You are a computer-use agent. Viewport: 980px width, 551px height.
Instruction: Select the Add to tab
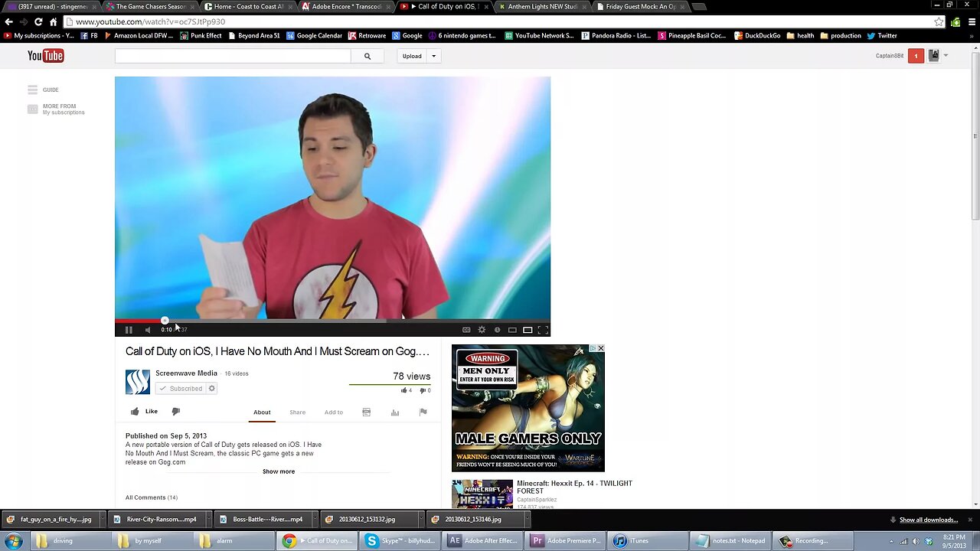333,412
